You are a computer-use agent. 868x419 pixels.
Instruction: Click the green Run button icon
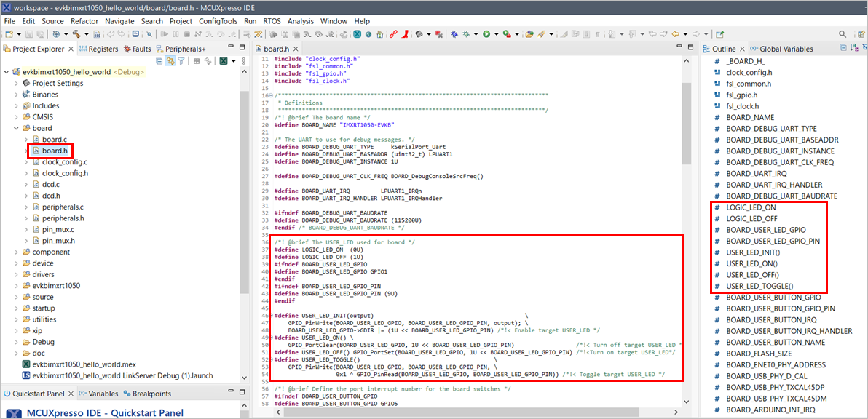pyautogui.click(x=486, y=33)
